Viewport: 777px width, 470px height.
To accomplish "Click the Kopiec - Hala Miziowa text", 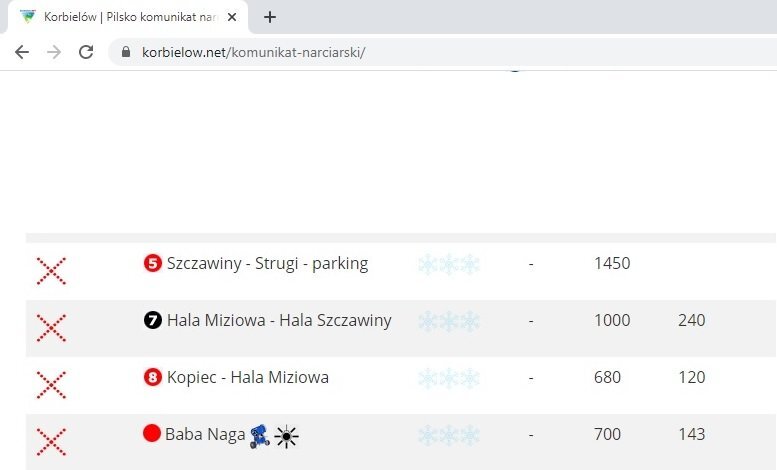I will tap(248, 377).
